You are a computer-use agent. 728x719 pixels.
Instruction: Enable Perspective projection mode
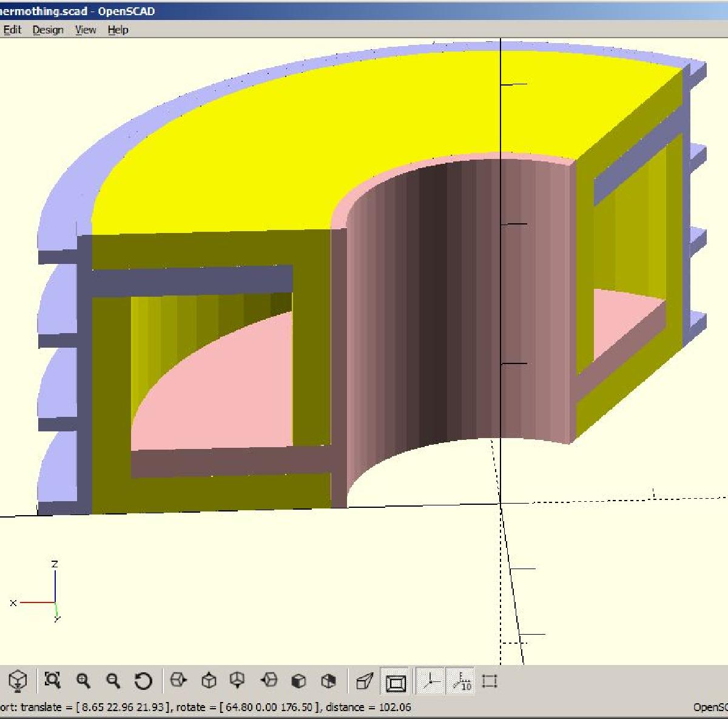tap(365, 681)
